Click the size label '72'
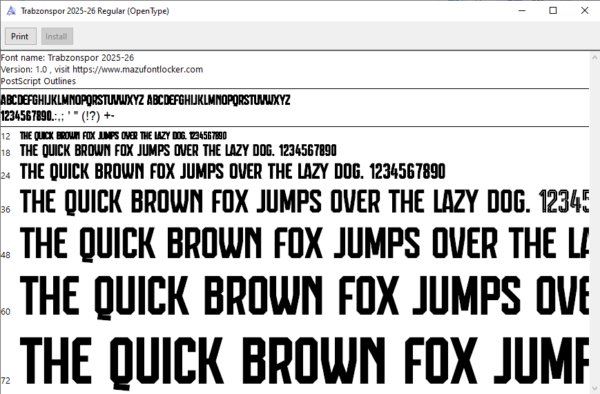The height and width of the screenshot is (394, 600). click(6, 381)
